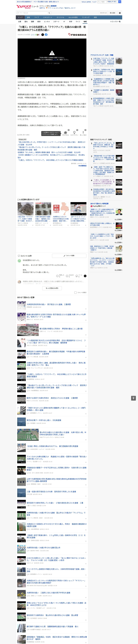Select the トップ navigation tab
This screenshot has width=138, height=644.
20,17
